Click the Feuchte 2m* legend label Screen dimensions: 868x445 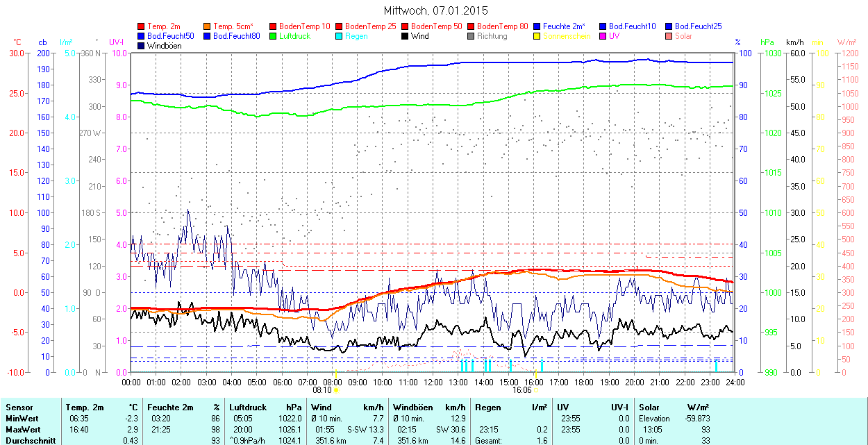(565, 26)
